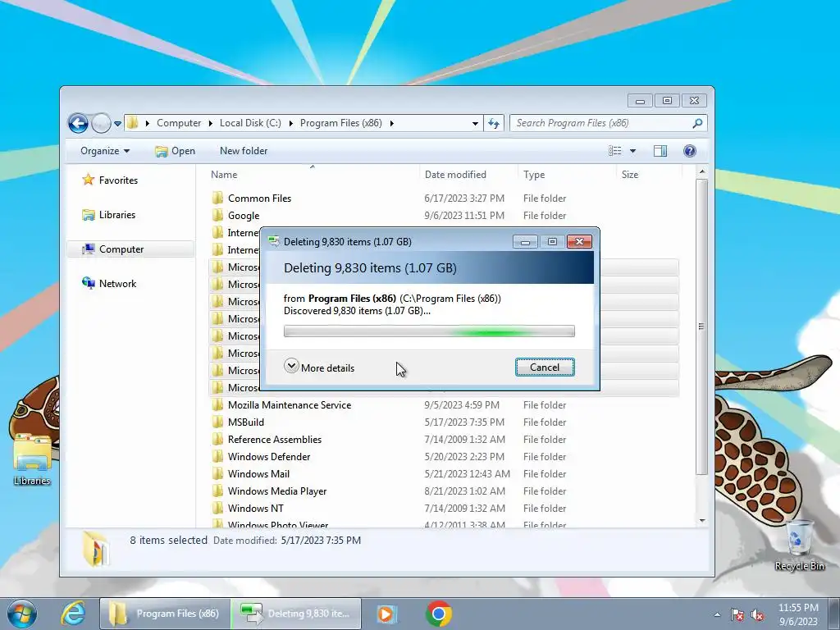Viewport: 840px width, 630px height.
Task: Click the Windows Defender folder icon
Action: pos(217,456)
